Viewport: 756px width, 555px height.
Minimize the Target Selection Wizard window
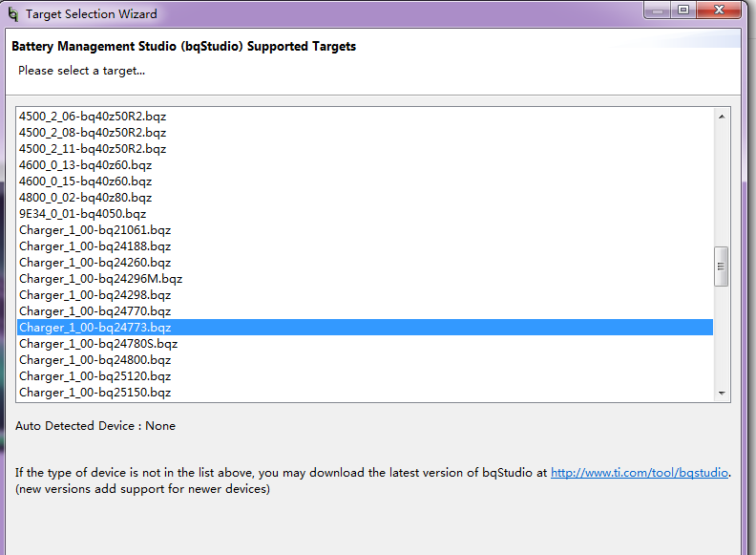click(657, 11)
